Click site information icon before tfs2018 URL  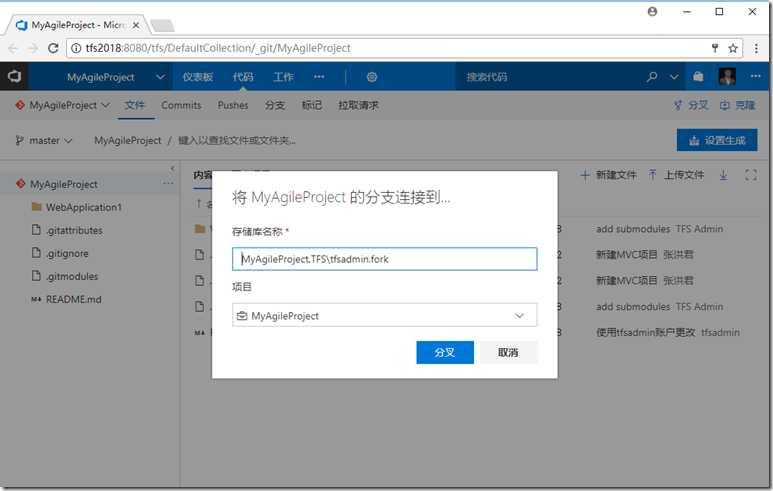pyautogui.click(x=76, y=48)
